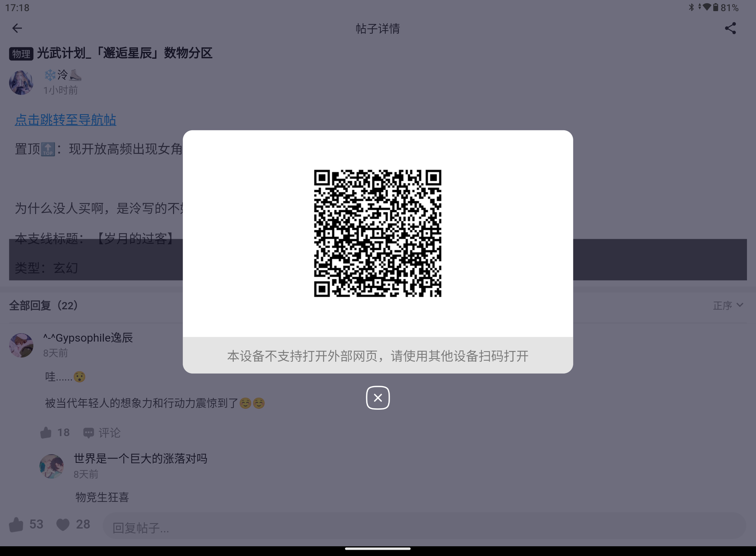Tap the QR code image

tap(378, 233)
